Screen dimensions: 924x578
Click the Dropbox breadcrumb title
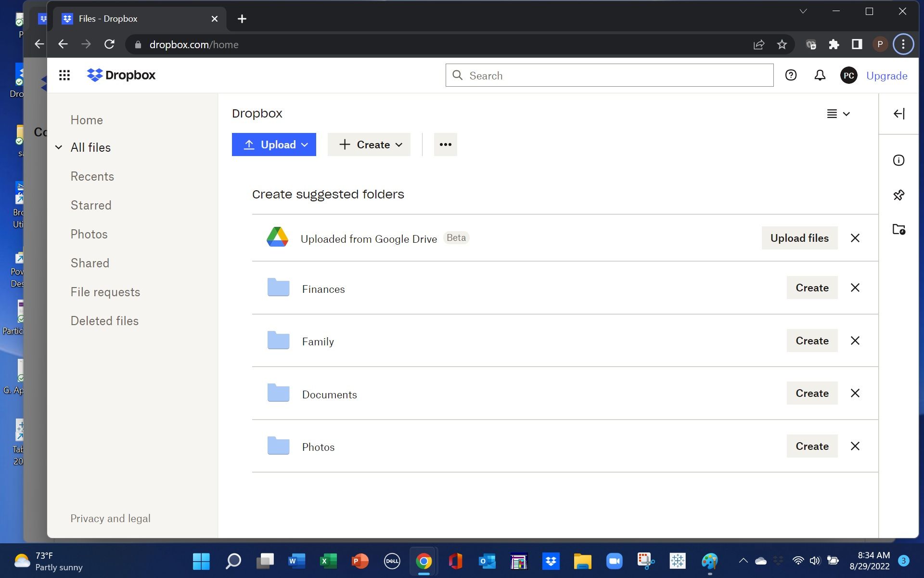[257, 113]
